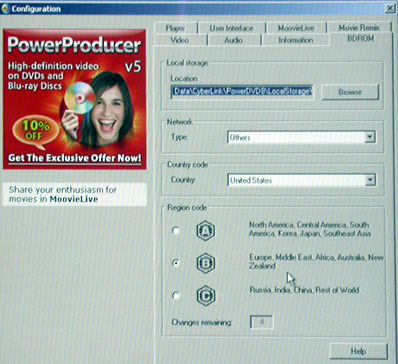
Task: Click the Help button
Action: (359, 351)
